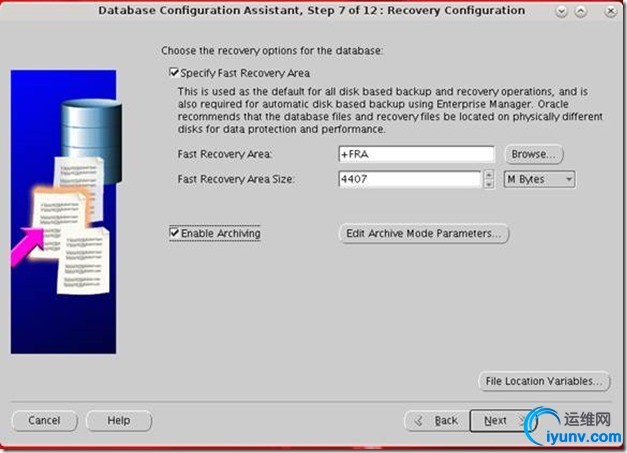
Task: Go Back to the previous step
Action: pyautogui.click(x=437, y=421)
